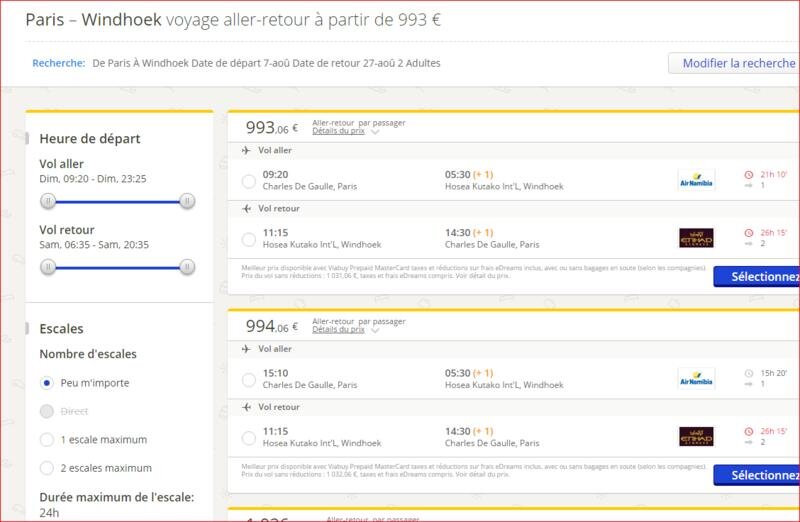Click the airplane icon beside second Vol retour
The image size is (800, 522).
(247, 407)
